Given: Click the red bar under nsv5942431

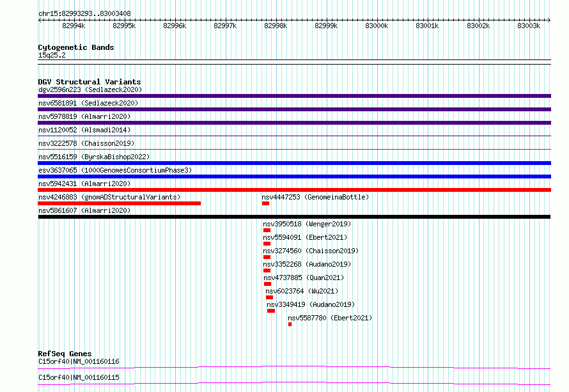Looking at the screenshot, I should (294, 190).
